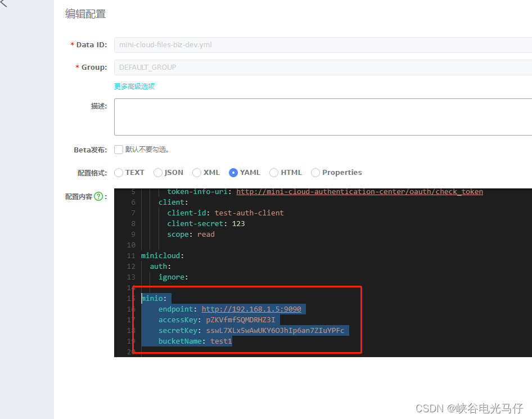The height and width of the screenshot is (419, 532).
Task: Open the check_token URL link in editor
Action: pyautogui.click(x=360, y=192)
